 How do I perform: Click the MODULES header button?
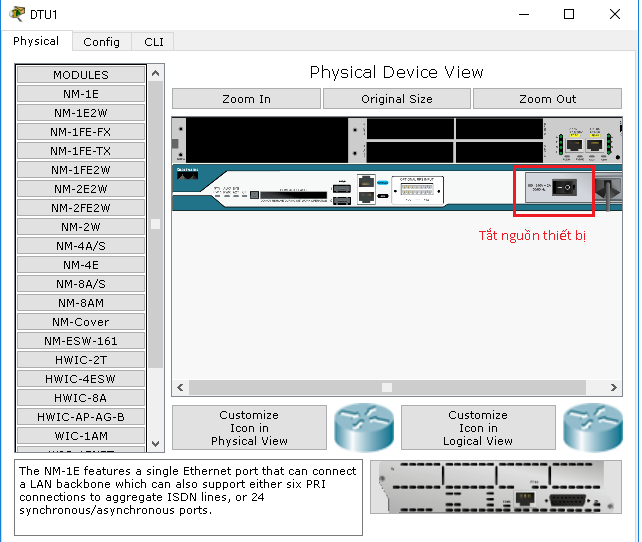tap(81, 75)
